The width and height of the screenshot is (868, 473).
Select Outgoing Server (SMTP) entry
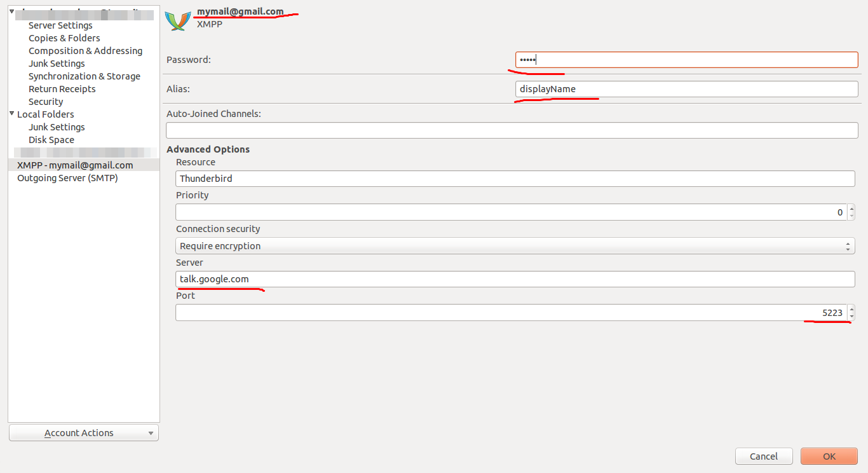point(67,178)
